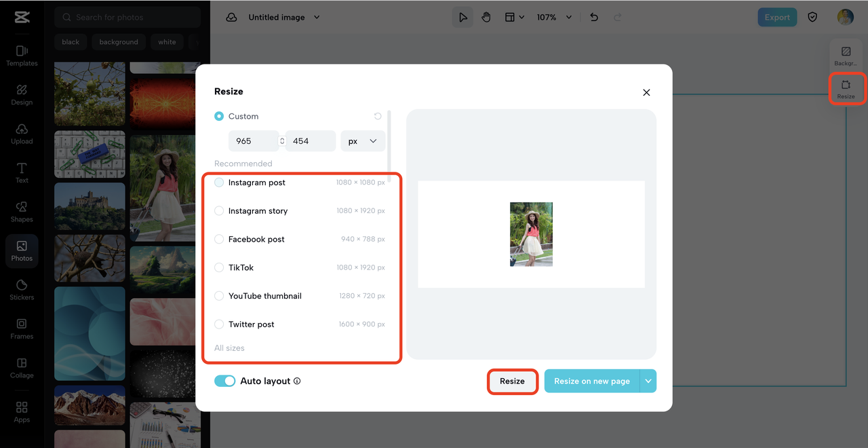Click the CapCut logo icon
Image resolution: width=868 pixels, height=448 pixels.
click(x=22, y=17)
